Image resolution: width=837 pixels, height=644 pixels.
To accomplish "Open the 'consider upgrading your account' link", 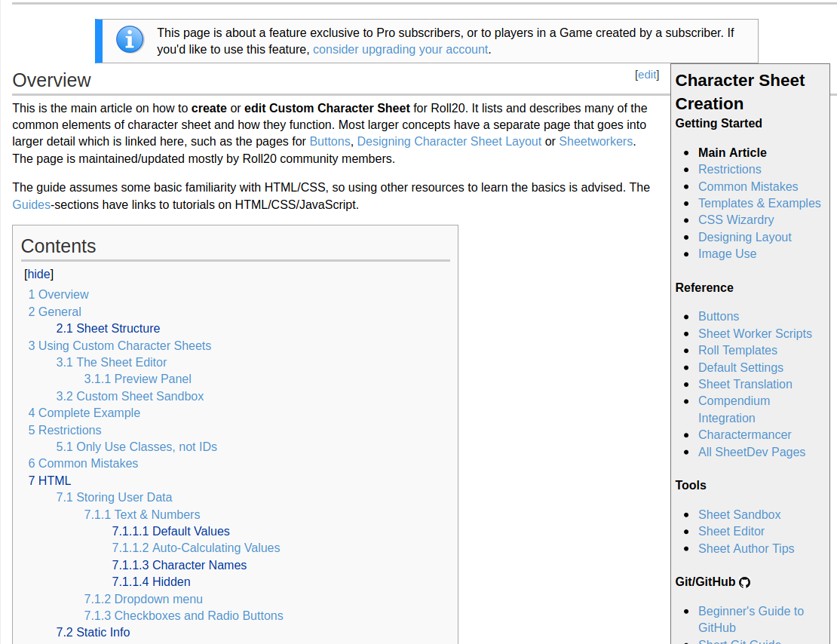I will click(x=400, y=50).
